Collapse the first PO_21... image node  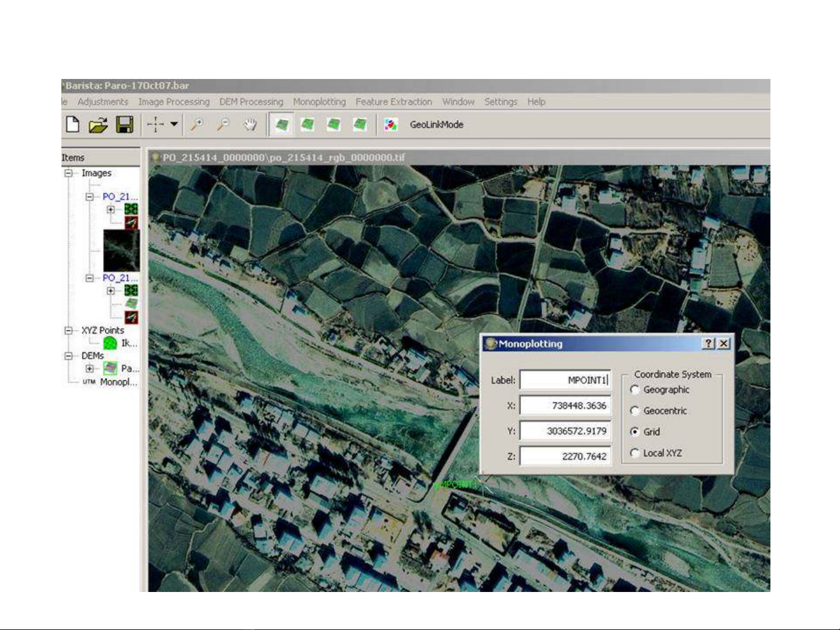point(90,197)
